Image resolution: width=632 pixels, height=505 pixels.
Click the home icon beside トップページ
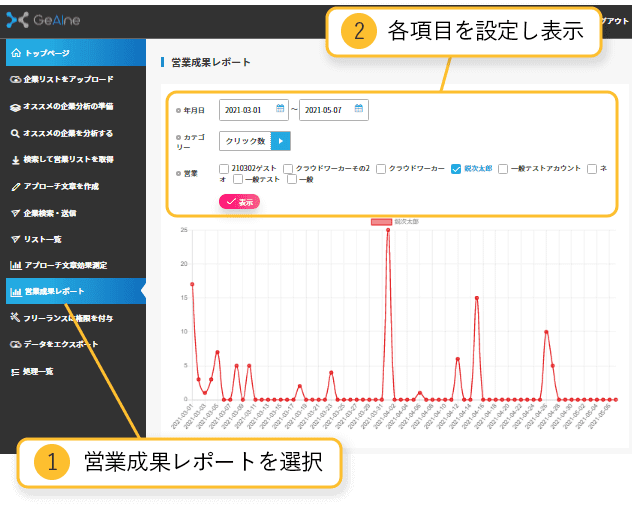click(16, 53)
